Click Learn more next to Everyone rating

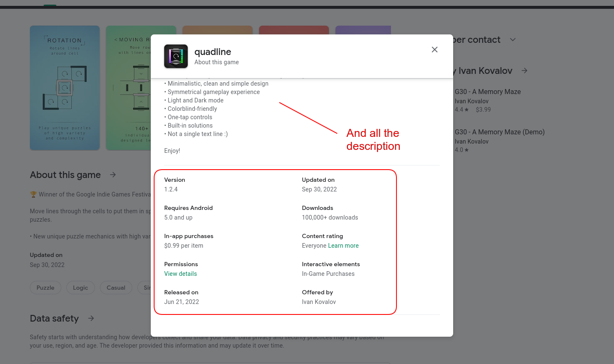(343, 246)
